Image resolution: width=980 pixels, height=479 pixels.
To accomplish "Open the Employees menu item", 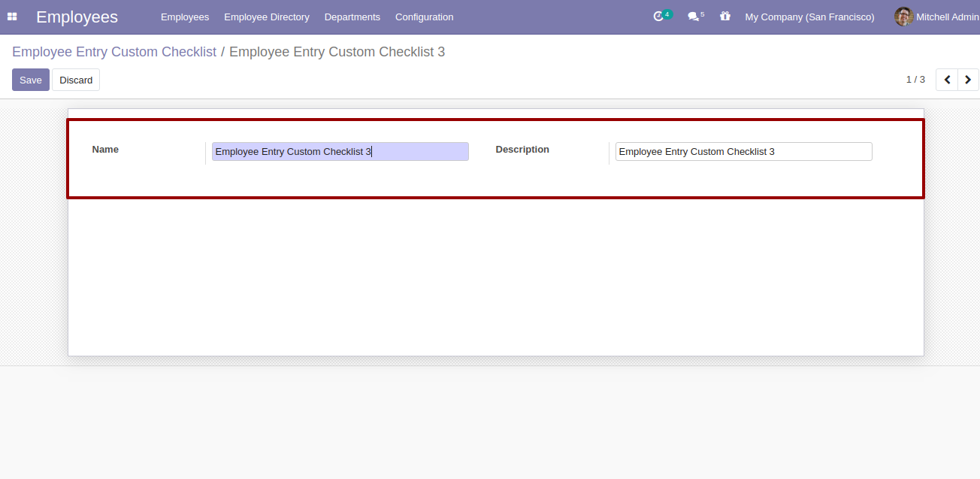I will click(x=185, y=17).
